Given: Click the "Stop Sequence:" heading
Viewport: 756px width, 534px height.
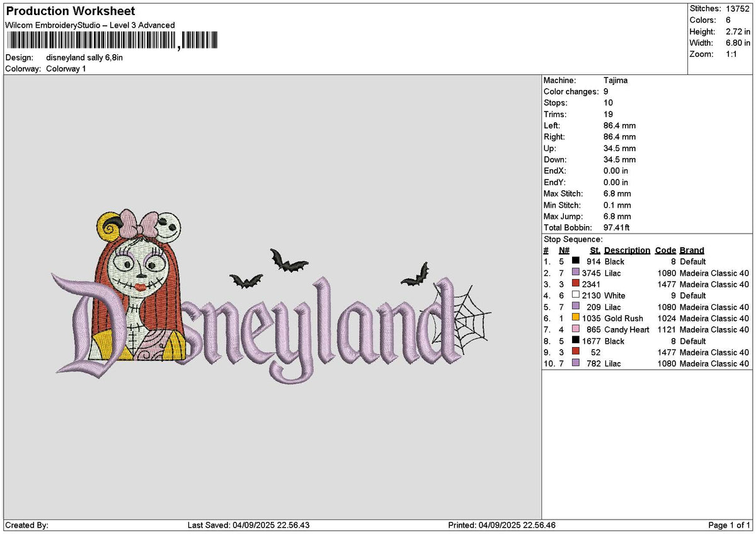Looking at the screenshot, I should click(x=573, y=239).
